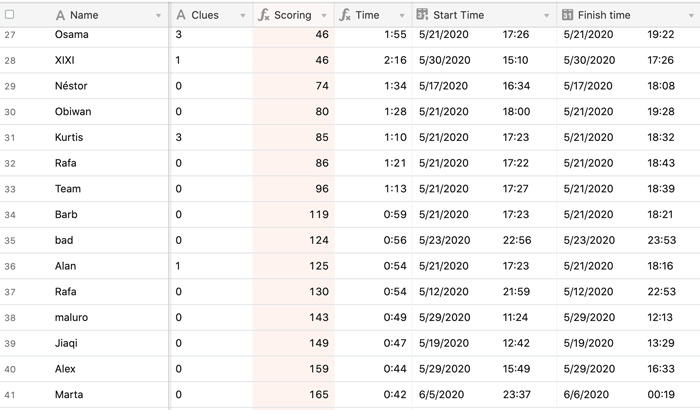Select the Scoring column header label
The height and width of the screenshot is (410, 700).
(x=292, y=15)
